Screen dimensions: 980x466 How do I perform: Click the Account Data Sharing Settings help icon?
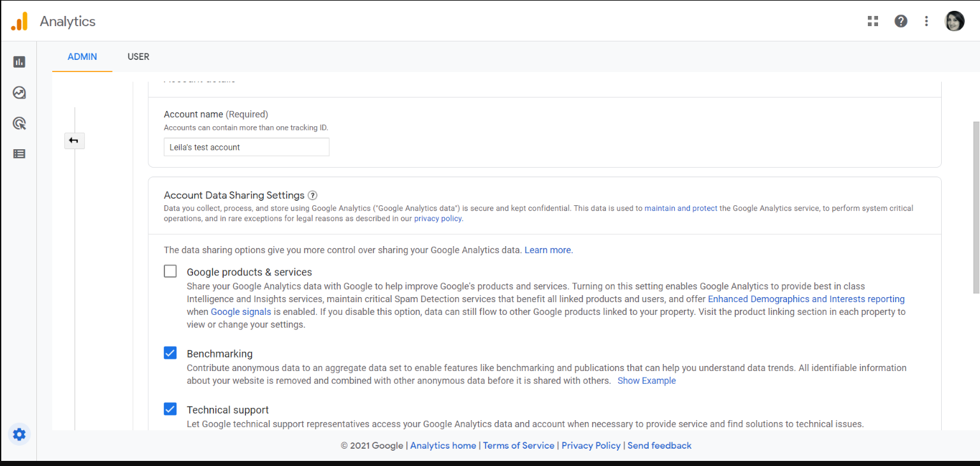[x=312, y=196]
